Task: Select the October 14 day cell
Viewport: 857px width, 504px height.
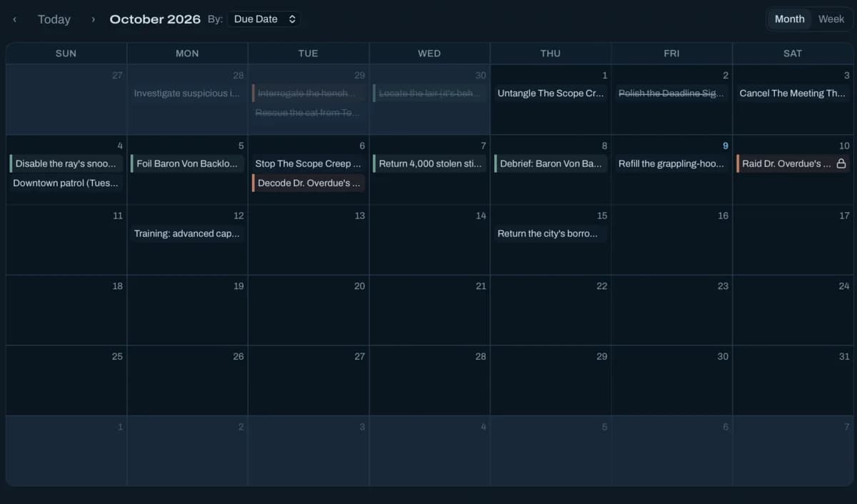Action: pyautogui.click(x=429, y=241)
